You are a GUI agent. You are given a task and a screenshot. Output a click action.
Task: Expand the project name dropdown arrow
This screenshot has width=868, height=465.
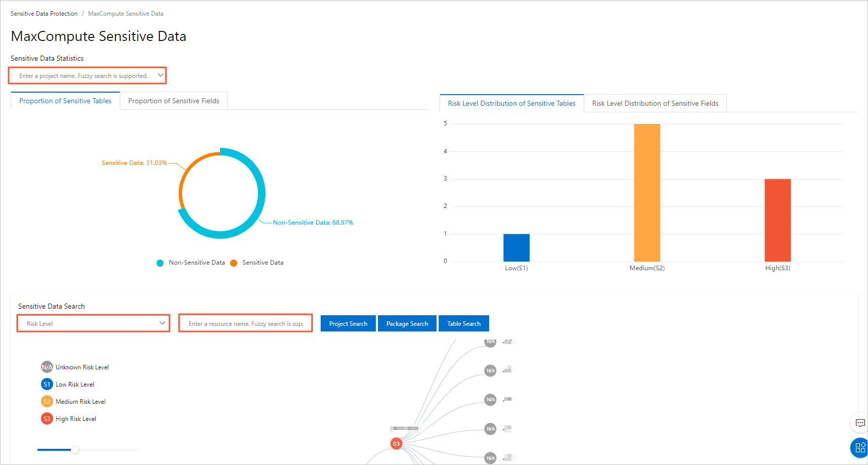tap(160, 75)
